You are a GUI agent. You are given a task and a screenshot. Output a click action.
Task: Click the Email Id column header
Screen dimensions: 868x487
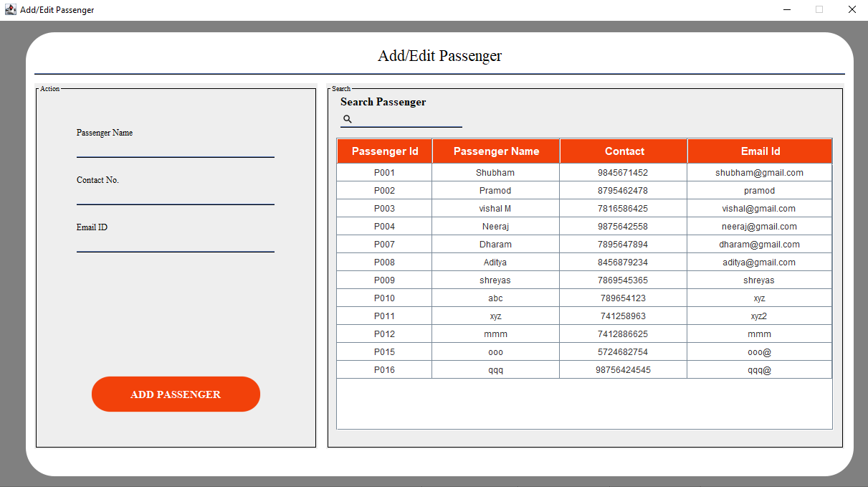(760, 151)
